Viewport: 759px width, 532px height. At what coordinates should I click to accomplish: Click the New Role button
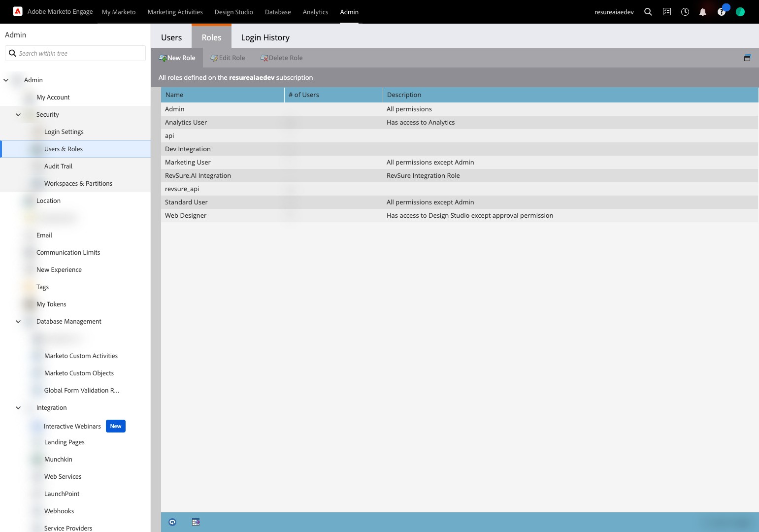[177, 58]
